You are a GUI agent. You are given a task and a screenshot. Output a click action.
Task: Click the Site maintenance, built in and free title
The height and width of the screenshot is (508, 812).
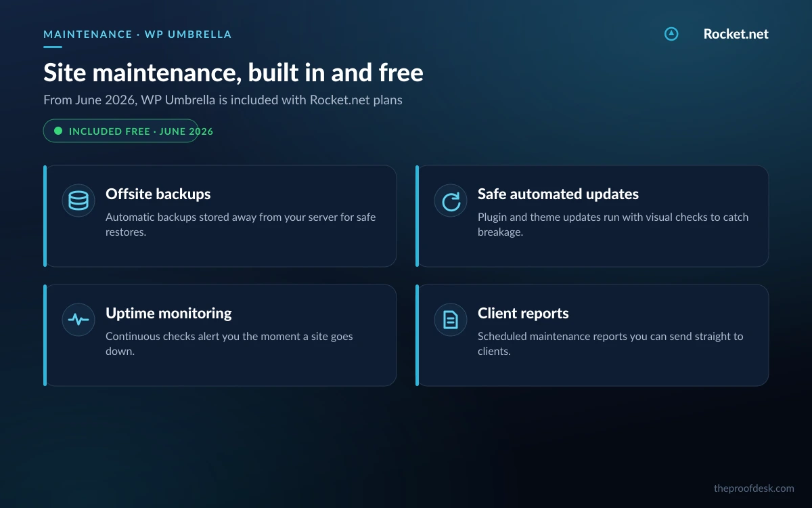coord(233,72)
